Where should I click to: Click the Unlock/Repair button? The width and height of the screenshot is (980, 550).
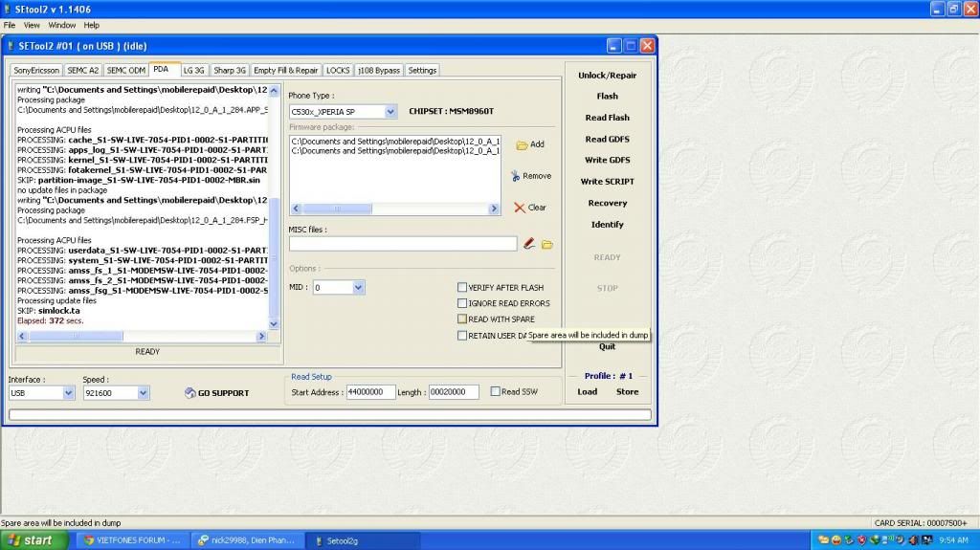pos(607,75)
